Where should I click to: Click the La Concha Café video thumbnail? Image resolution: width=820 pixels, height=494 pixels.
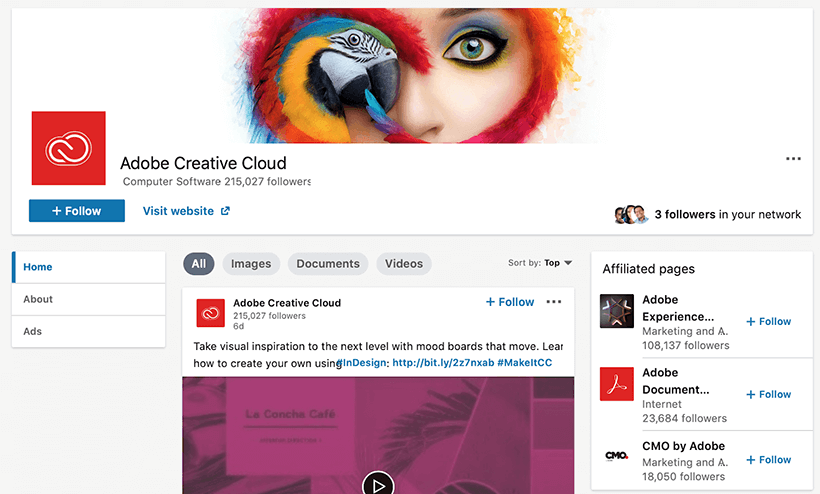coord(378,435)
